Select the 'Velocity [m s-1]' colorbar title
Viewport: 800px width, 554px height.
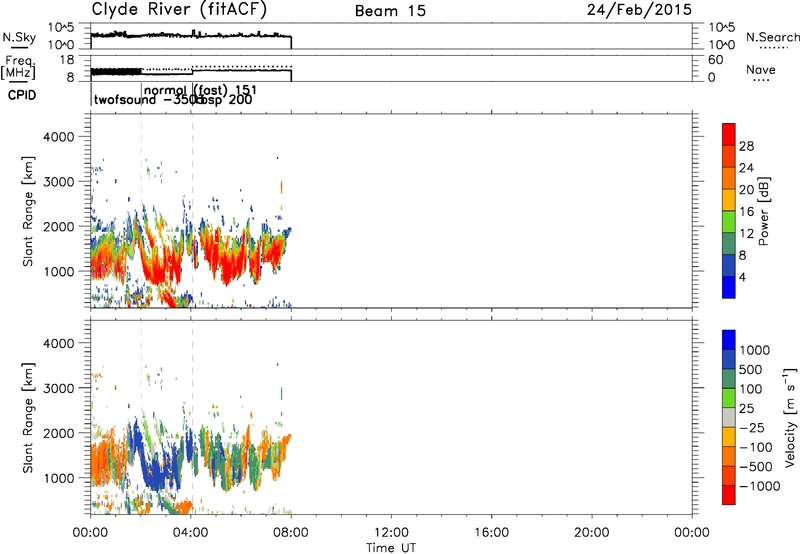click(790, 417)
